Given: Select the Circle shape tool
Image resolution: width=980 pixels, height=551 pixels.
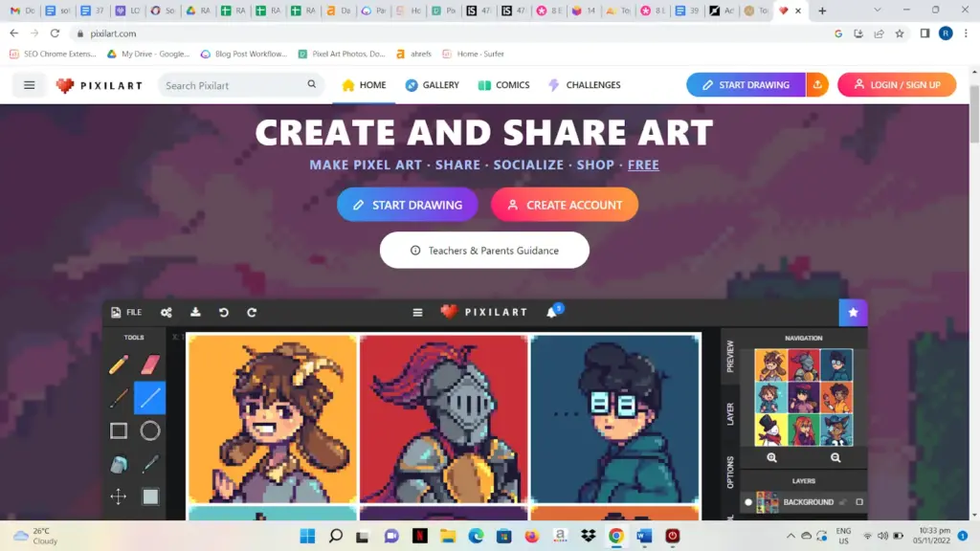Looking at the screenshot, I should (x=149, y=430).
